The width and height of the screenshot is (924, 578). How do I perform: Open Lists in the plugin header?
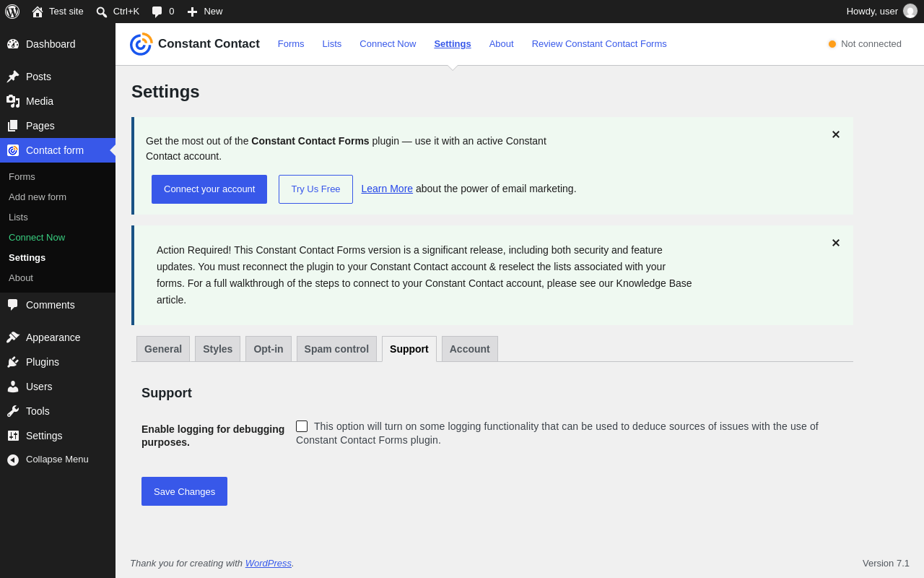click(x=332, y=44)
